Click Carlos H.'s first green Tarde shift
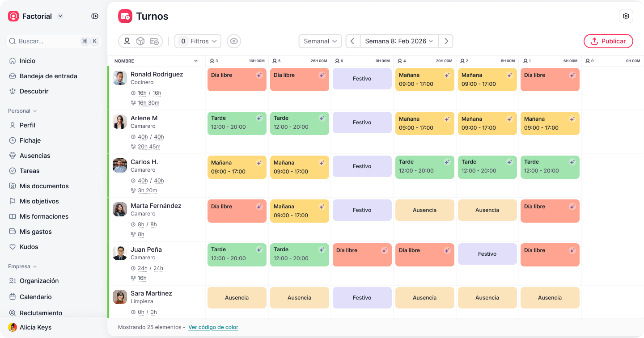 (424, 167)
